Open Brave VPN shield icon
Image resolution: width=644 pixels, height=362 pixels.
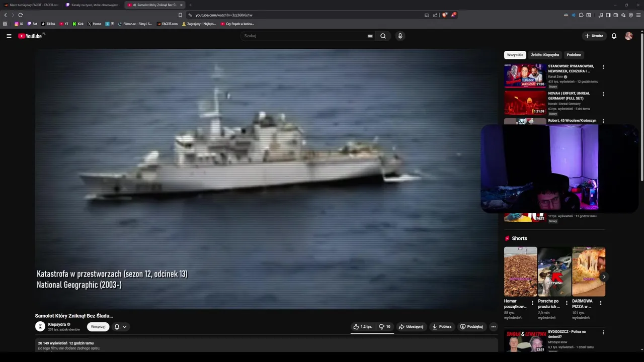pyautogui.click(x=631, y=15)
